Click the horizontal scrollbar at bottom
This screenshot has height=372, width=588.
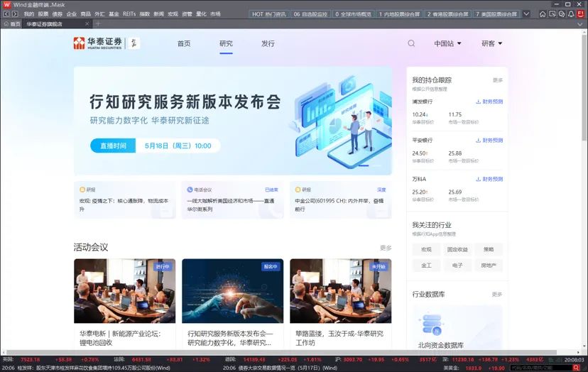(281, 353)
